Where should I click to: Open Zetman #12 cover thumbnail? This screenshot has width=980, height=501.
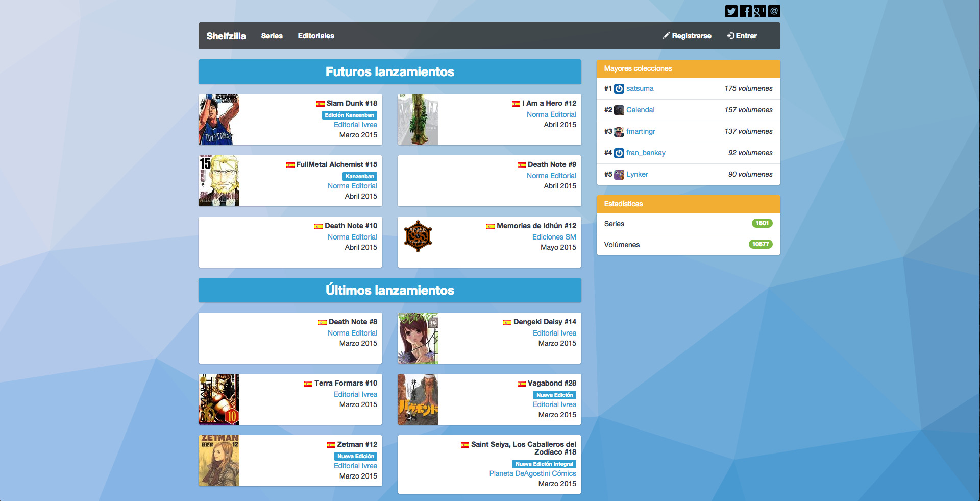[x=219, y=461]
